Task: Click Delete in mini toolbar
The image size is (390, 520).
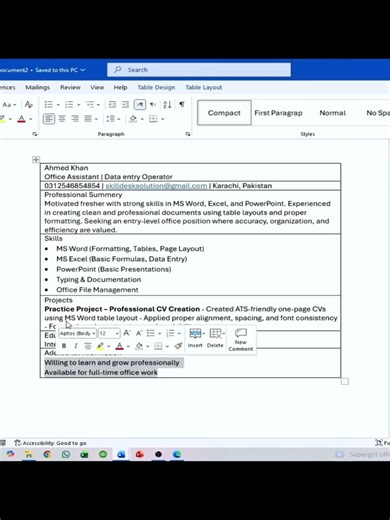Action: [215, 338]
